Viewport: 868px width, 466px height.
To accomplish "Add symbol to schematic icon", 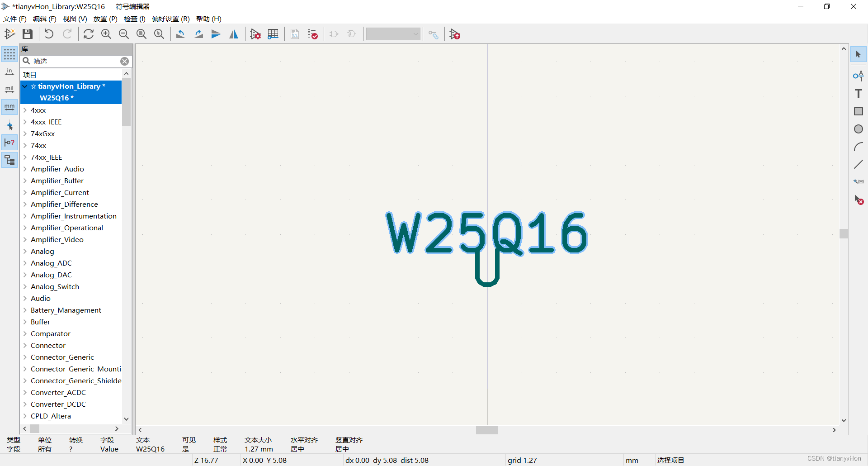I will click(455, 34).
